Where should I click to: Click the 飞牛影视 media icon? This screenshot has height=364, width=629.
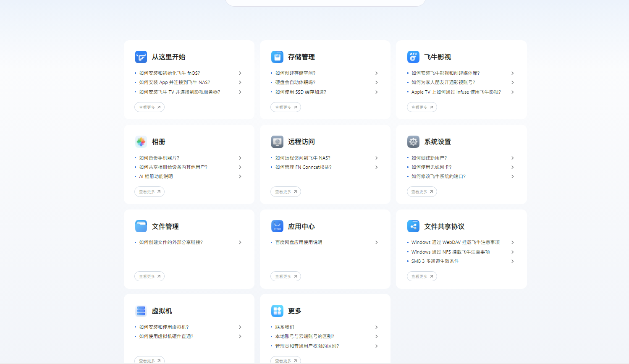pos(413,57)
